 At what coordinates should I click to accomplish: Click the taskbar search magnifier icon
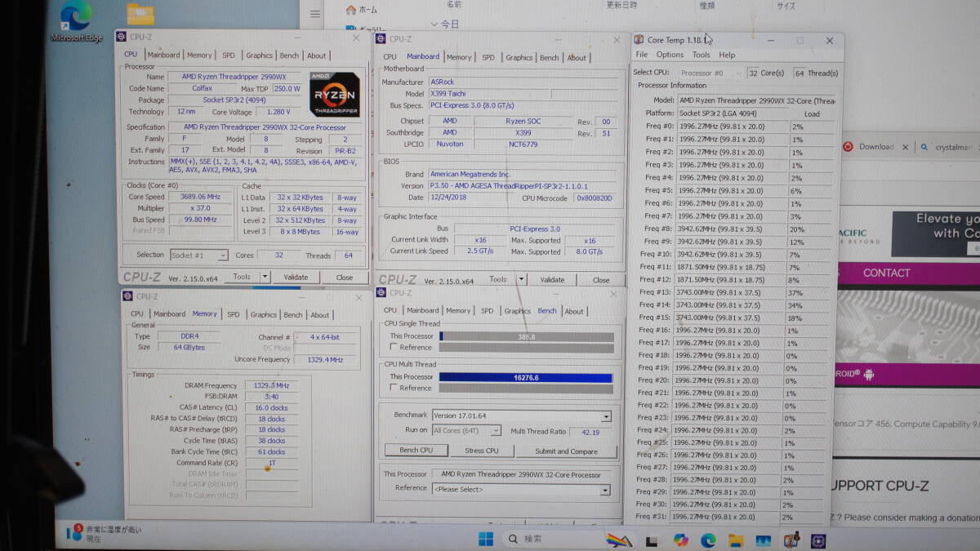[512, 539]
